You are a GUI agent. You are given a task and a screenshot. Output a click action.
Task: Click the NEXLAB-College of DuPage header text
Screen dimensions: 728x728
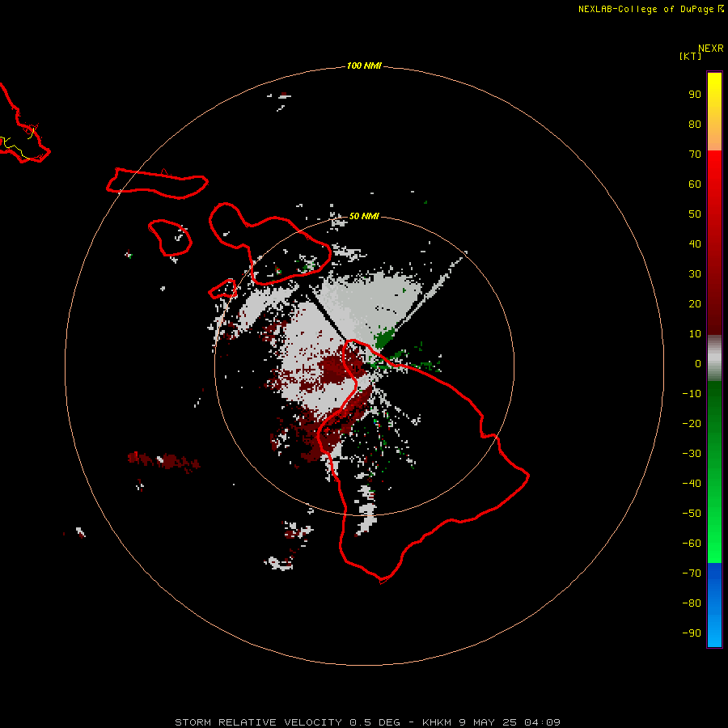tap(645, 9)
